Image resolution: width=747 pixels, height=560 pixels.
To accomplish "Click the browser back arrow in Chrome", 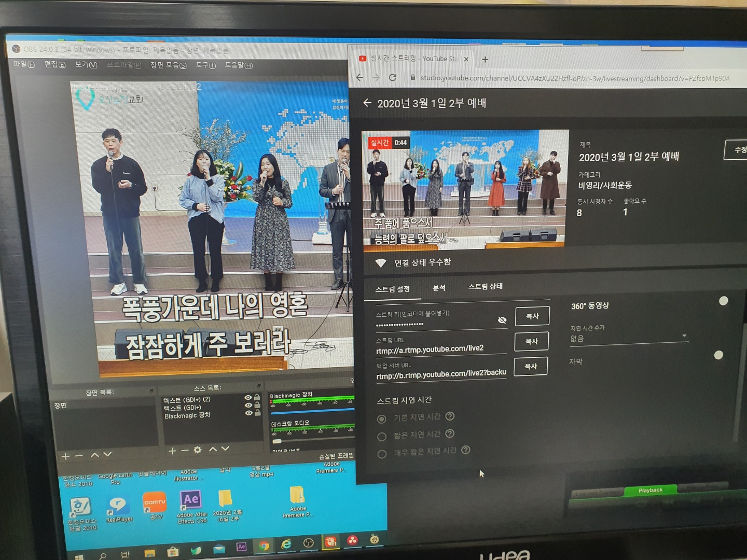I will pos(359,77).
